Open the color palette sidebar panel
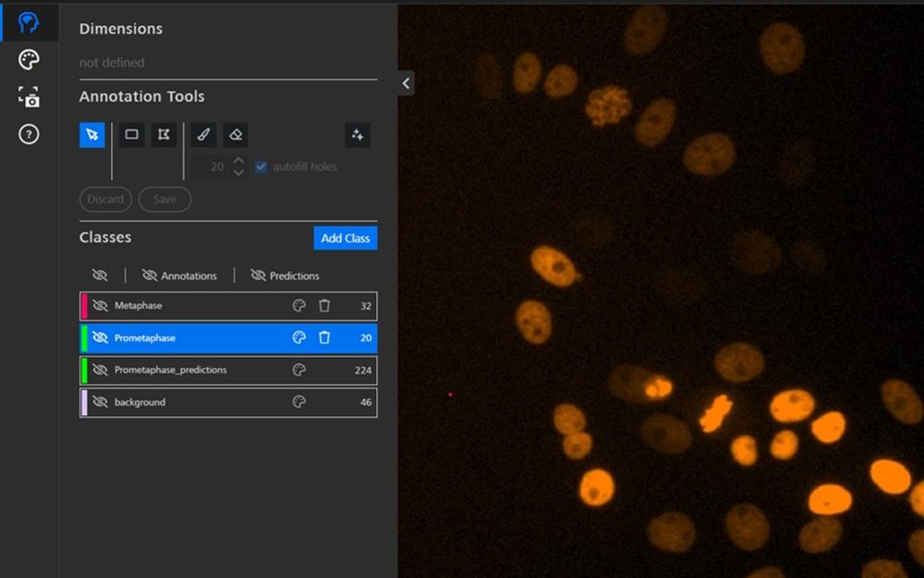The height and width of the screenshot is (578, 924). (29, 59)
